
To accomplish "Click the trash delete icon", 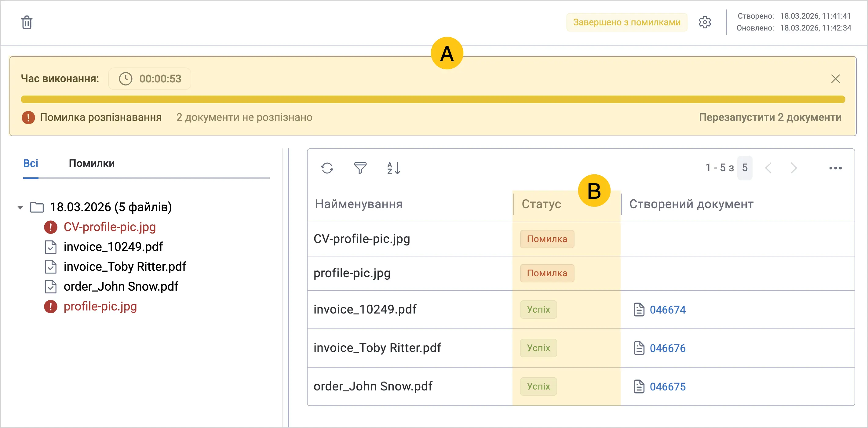I will [27, 23].
